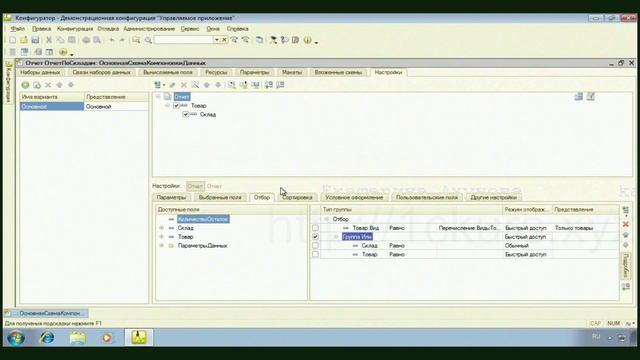Switch to the Ресурсы tab
Viewport: 640px width, 360px height.
pyautogui.click(x=216, y=72)
